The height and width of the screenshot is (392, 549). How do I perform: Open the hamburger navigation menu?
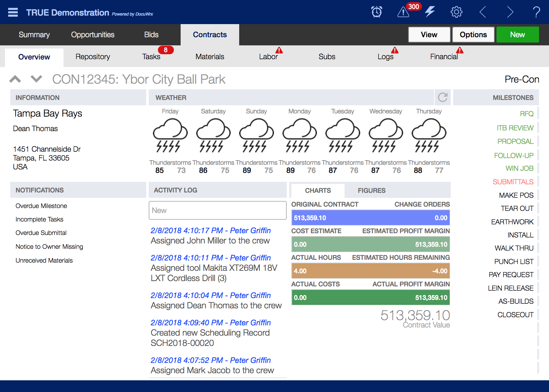(x=12, y=12)
